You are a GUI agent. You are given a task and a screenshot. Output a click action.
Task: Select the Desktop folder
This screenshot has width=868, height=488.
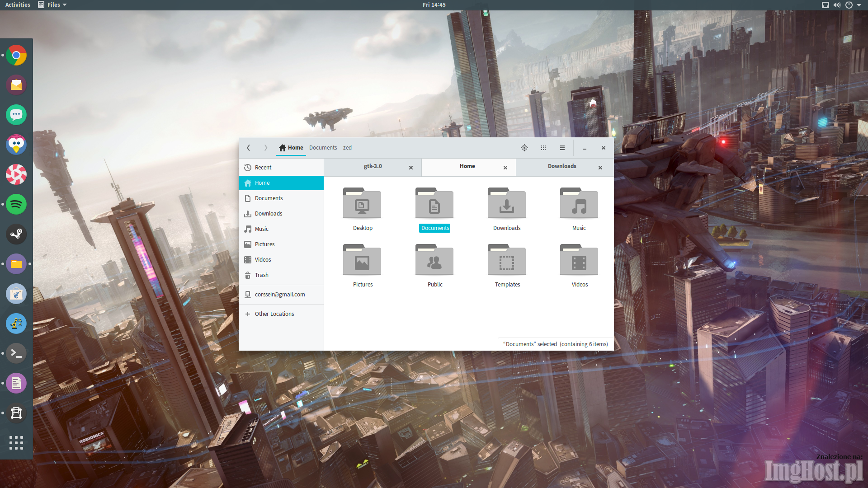362,203
